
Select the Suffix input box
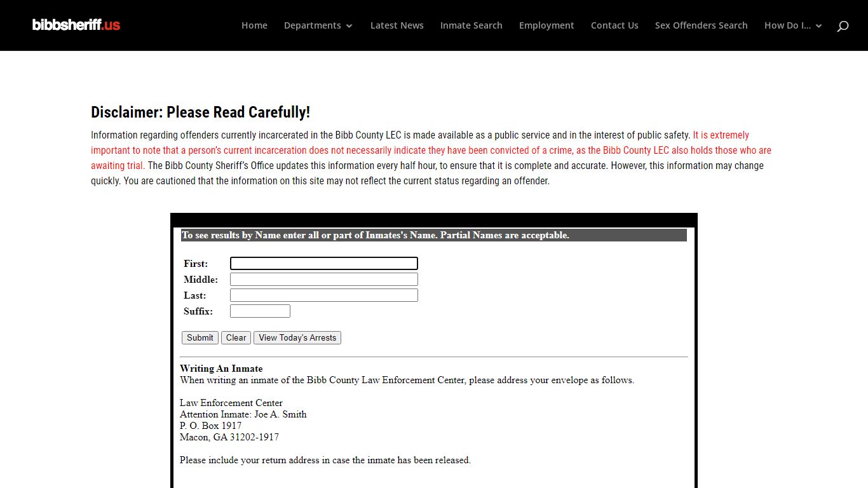pos(260,311)
